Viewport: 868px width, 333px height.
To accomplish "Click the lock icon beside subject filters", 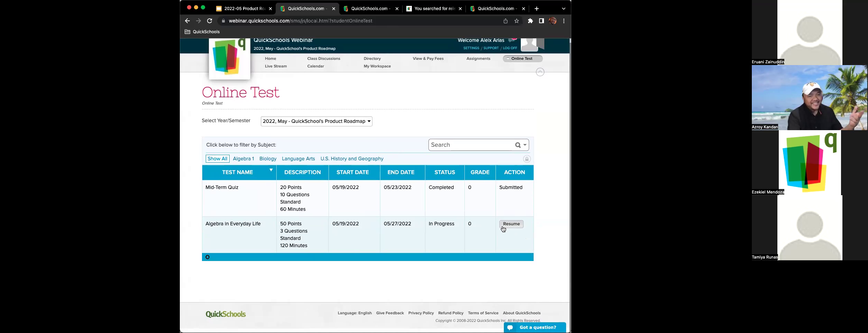I will [x=527, y=159].
